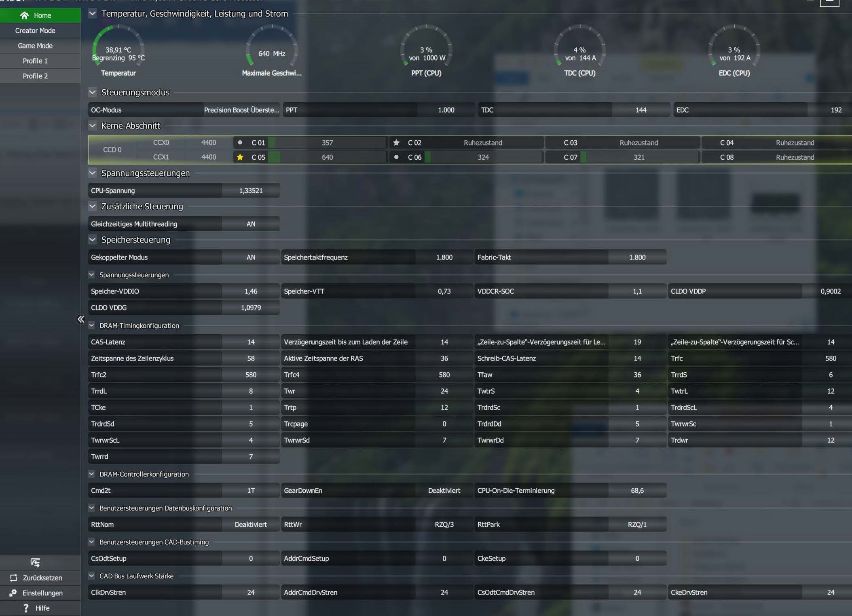The image size is (852, 616).
Task: Select the Game Mode entry
Action: 35,46
